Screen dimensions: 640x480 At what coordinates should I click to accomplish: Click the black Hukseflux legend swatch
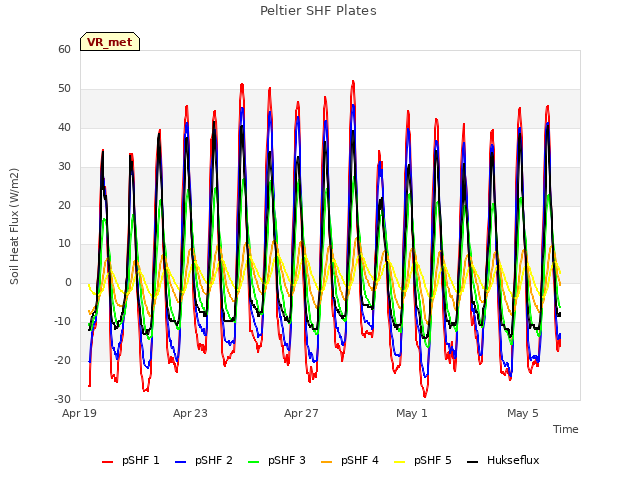pyautogui.click(x=472, y=462)
